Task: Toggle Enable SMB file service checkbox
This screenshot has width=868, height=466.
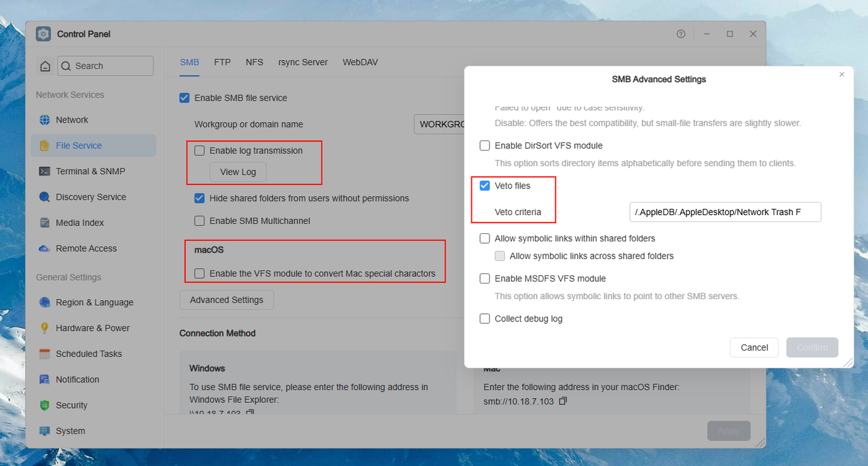Action: tap(184, 98)
